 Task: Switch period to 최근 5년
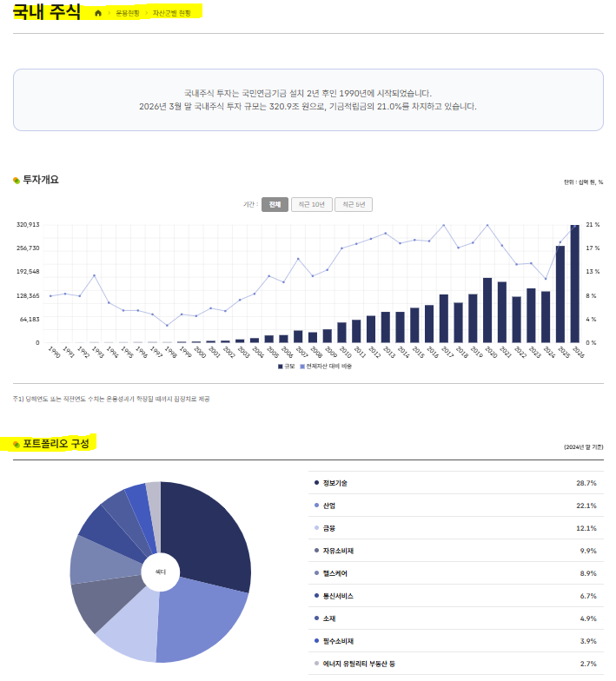(354, 205)
